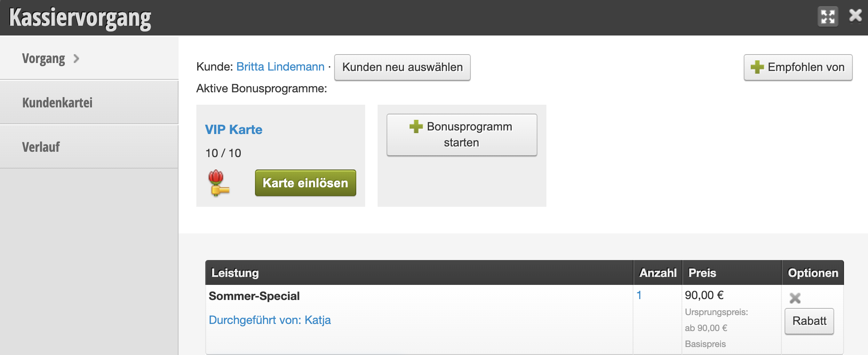The width and height of the screenshot is (868, 355).
Task: Edit the Anzahl quantity value 1
Action: point(639,295)
